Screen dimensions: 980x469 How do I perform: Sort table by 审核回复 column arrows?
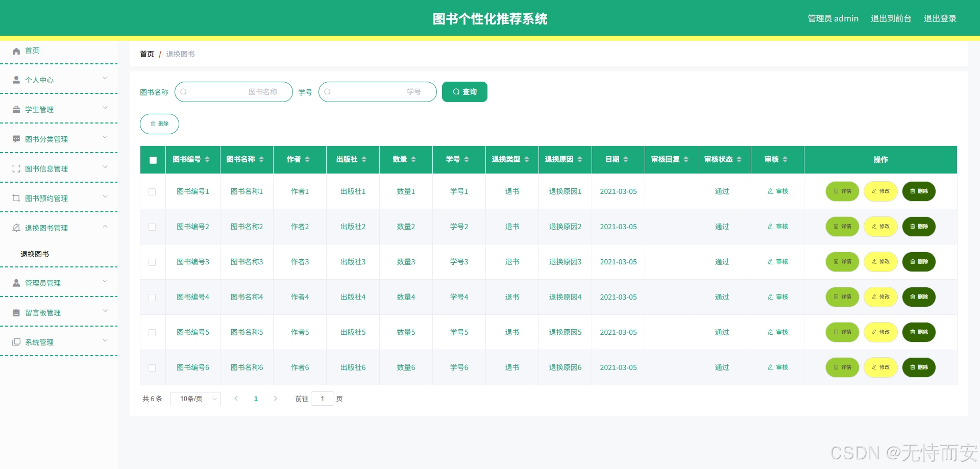coord(686,160)
